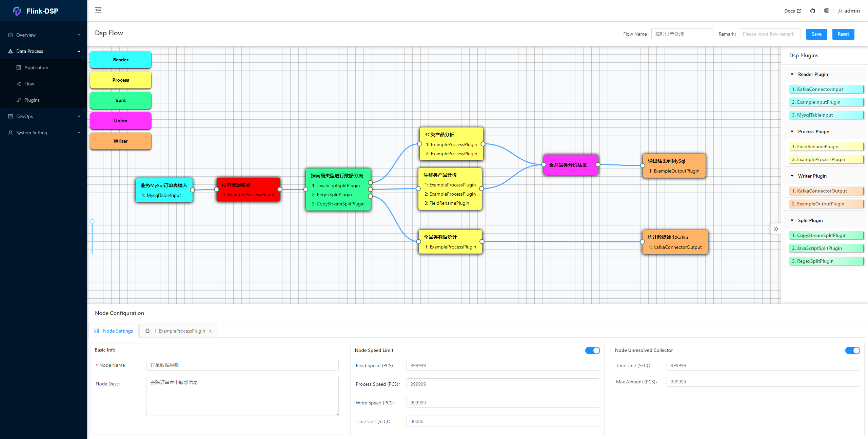Screen dimensions: 868x439
Task: Click the language globe icon
Action: click(827, 11)
